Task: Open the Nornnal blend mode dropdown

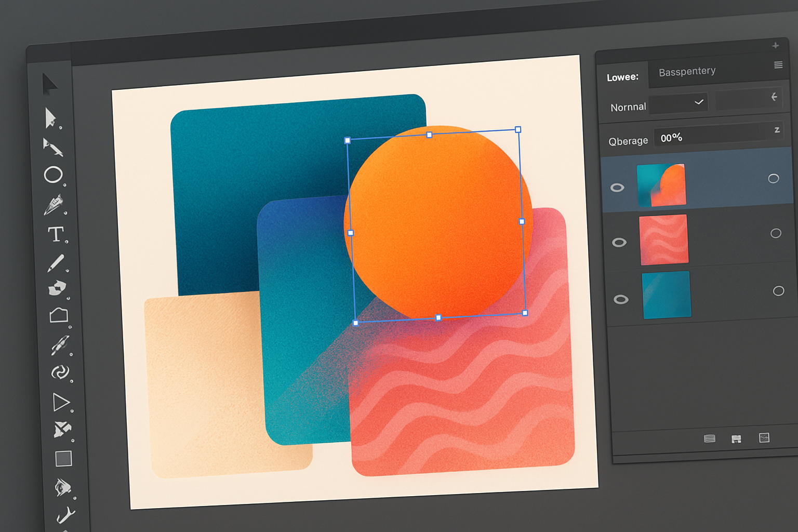Action: click(680, 103)
